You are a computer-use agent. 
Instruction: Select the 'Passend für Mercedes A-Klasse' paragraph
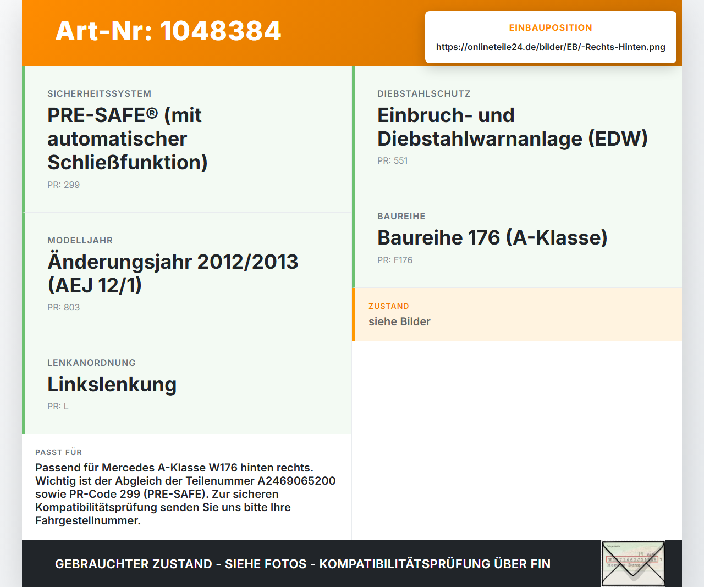(x=185, y=494)
